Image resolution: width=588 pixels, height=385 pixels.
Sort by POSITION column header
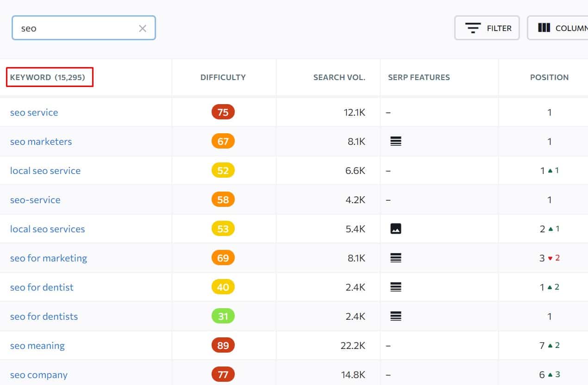(550, 77)
